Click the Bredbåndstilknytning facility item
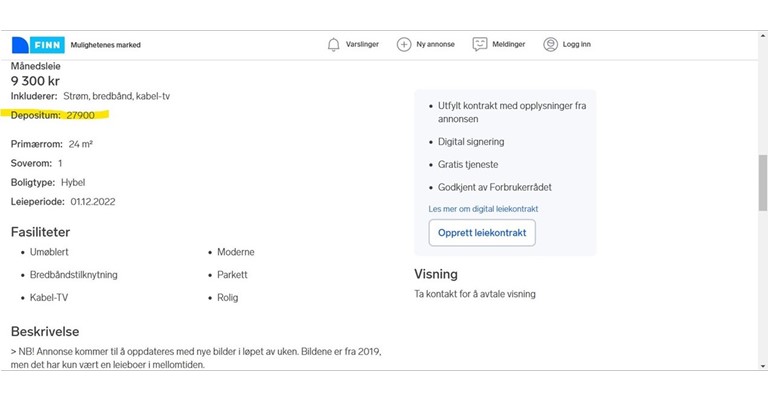 point(74,275)
